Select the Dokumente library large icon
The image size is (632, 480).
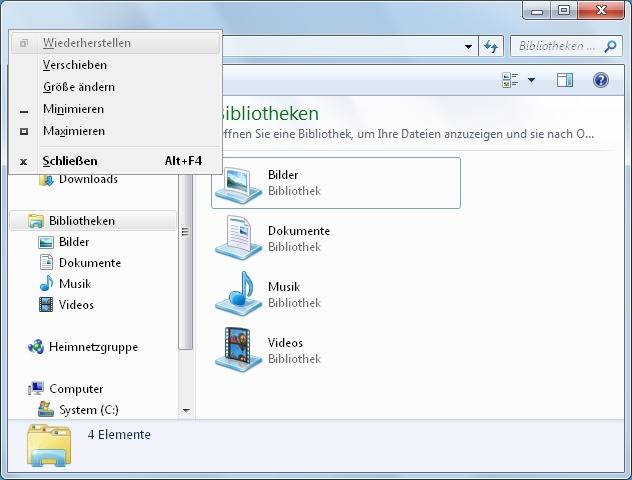(238, 239)
